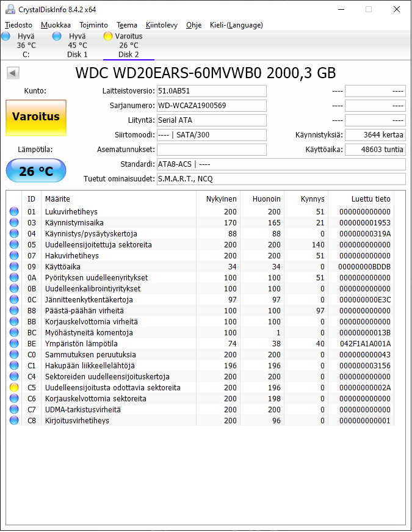Click the Käynnistyksiä field 3644 kertaa
412x532 pixels.
(x=375, y=135)
